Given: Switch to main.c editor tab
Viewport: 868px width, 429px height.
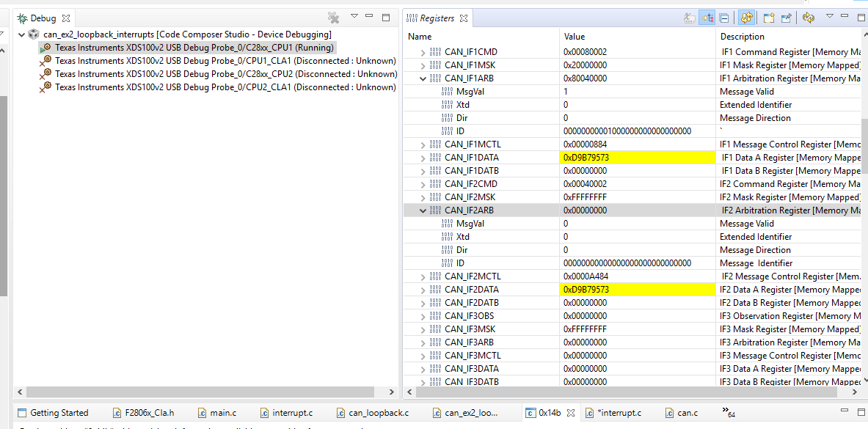Looking at the screenshot, I should (217, 412).
